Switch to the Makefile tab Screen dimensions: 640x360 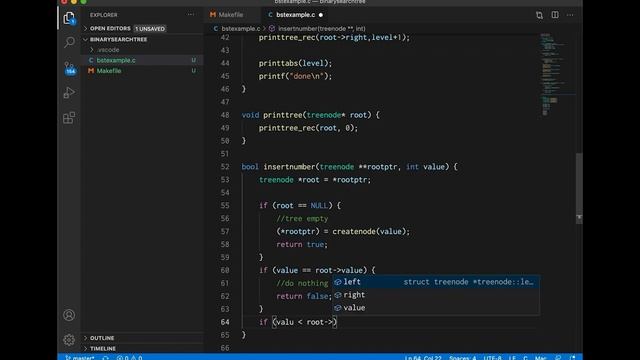pyautogui.click(x=231, y=15)
